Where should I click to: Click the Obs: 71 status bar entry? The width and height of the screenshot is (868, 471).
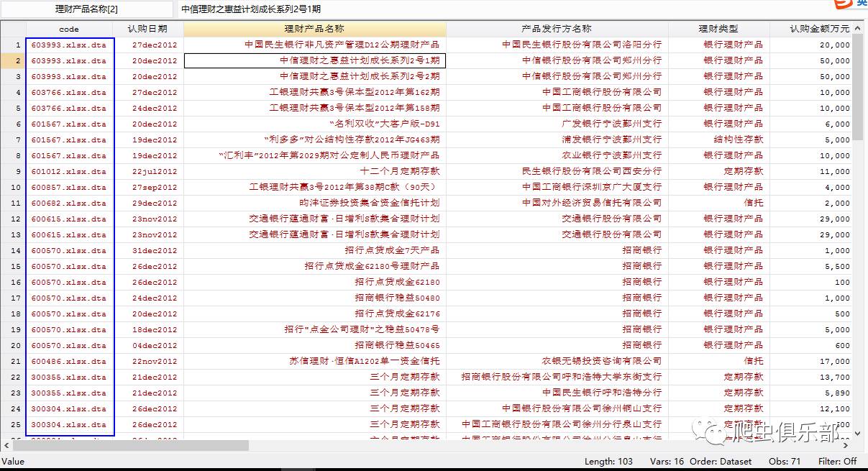[785, 461]
